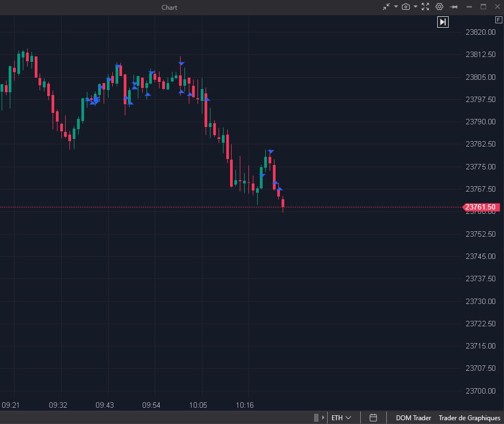Image resolution: width=504 pixels, height=424 pixels.
Task: Pin the chart window with pin icon
Action: point(454,7)
